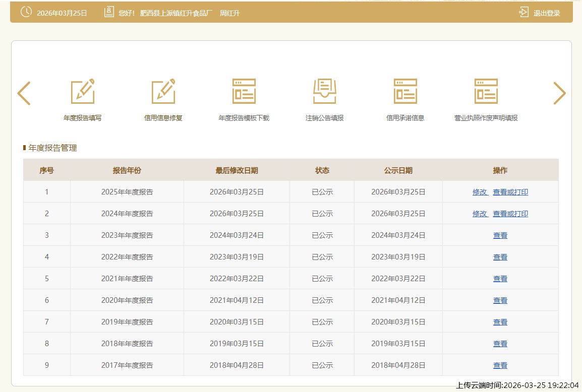582x392 pixels.
Task: Click 修改 for the 2025年年度报告
Action: (x=480, y=192)
